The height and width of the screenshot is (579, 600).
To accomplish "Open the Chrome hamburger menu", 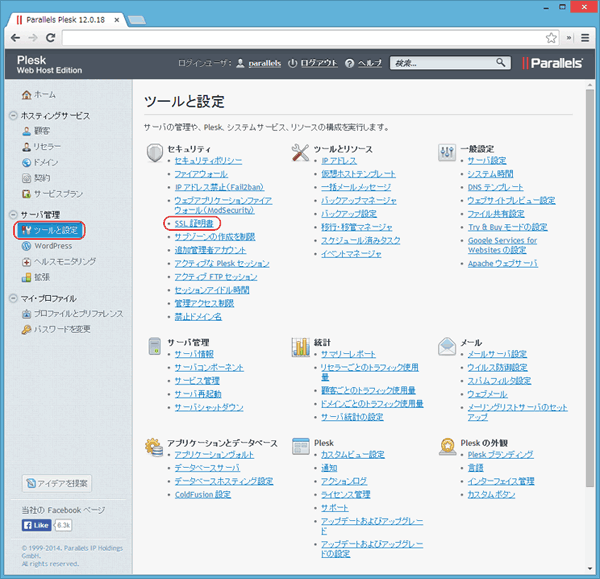I will pos(585,38).
